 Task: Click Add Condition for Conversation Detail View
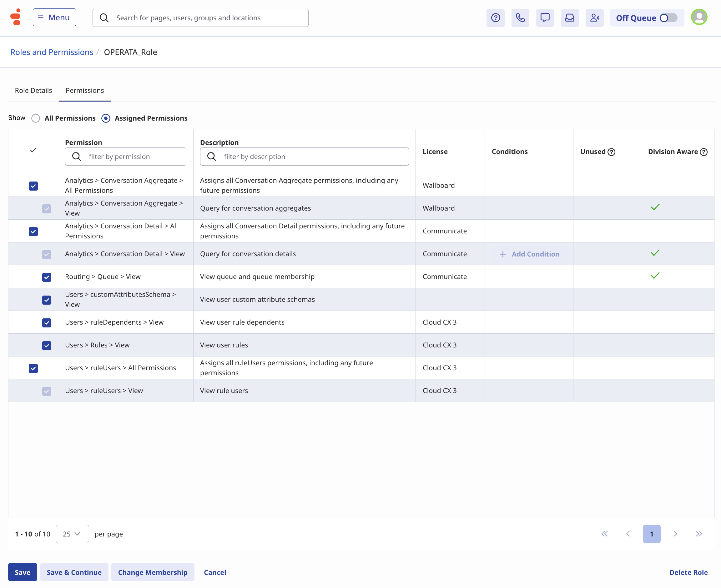click(529, 254)
